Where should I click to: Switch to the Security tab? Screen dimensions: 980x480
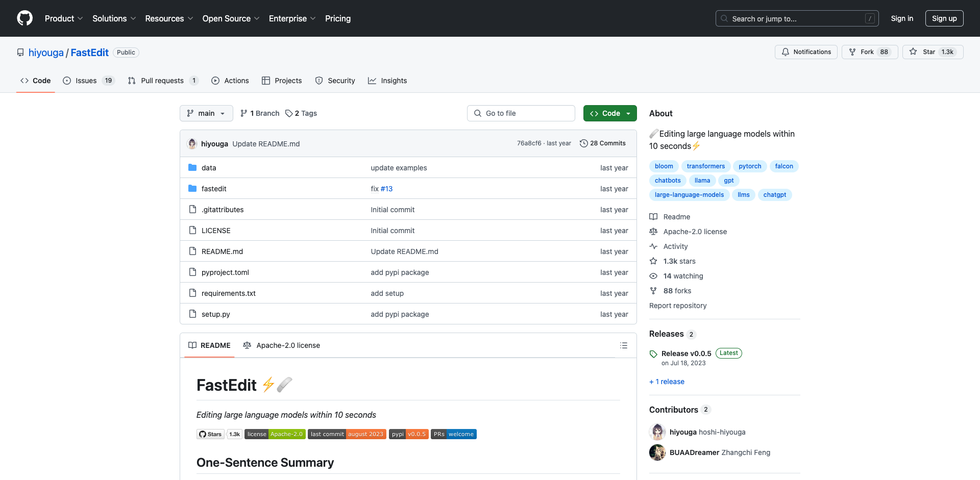click(335, 81)
